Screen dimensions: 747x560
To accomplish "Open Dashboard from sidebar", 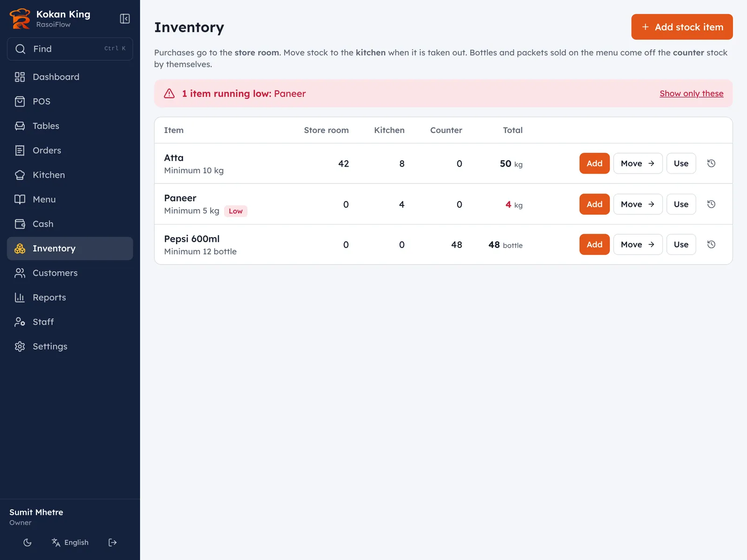I will (70, 77).
